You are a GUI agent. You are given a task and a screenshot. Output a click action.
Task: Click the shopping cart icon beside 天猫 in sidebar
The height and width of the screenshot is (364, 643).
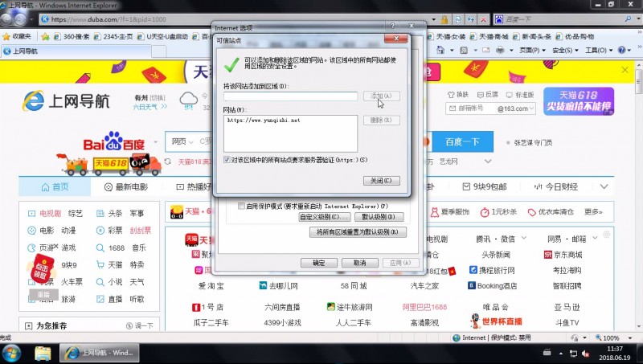[100, 265]
